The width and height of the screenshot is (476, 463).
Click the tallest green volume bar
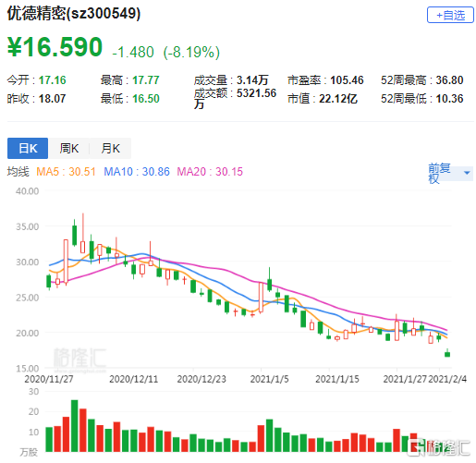pyautogui.click(x=75, y=426)
